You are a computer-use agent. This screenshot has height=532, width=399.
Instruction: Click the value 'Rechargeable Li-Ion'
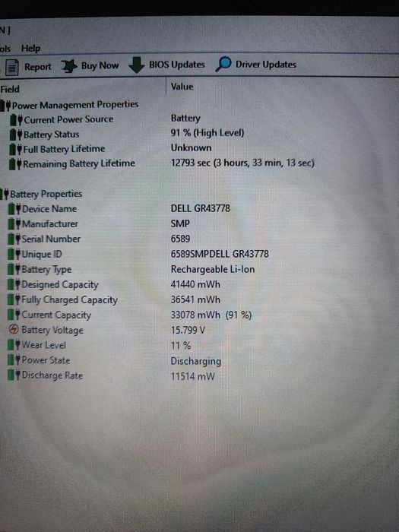click(x=213, y=269)
